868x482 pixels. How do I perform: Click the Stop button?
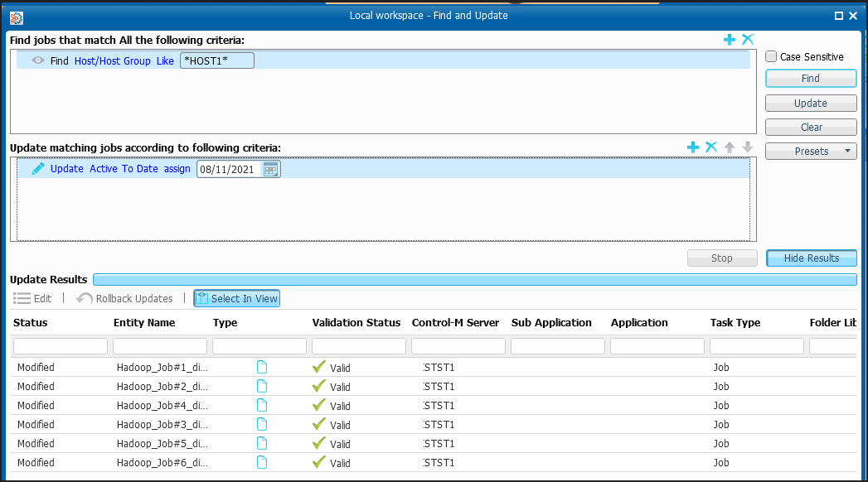(x=722, y=258)
